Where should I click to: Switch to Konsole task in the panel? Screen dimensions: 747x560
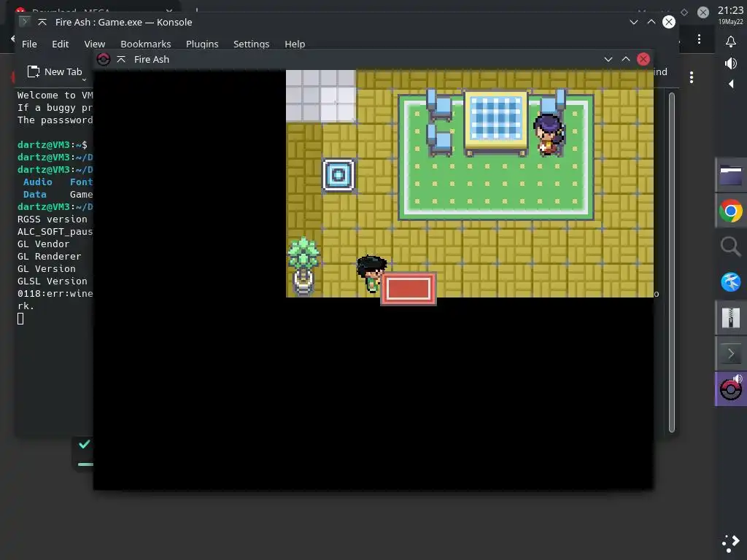(731, 354)
